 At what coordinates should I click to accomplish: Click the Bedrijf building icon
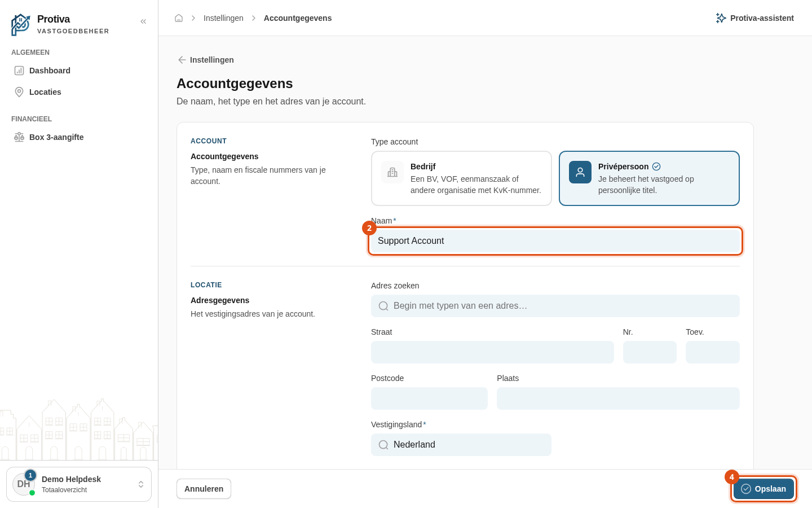pyautogui.click(x=392, y=172)
